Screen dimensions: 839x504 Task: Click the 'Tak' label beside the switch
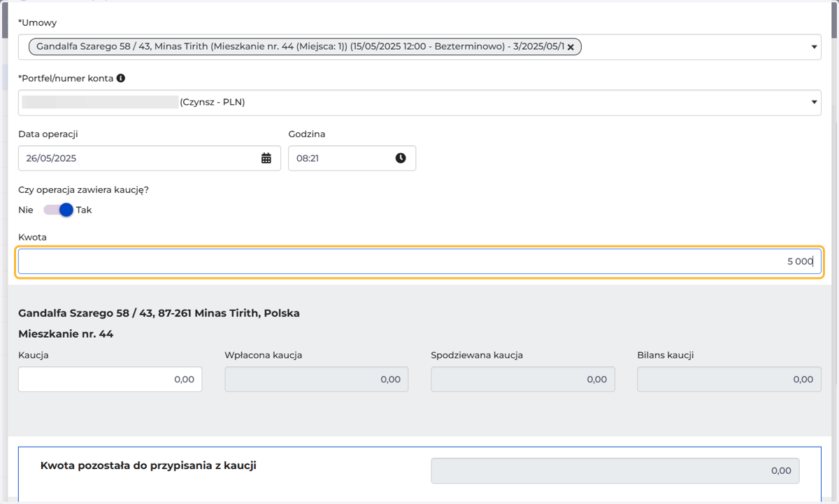click(x=84, y=210)
